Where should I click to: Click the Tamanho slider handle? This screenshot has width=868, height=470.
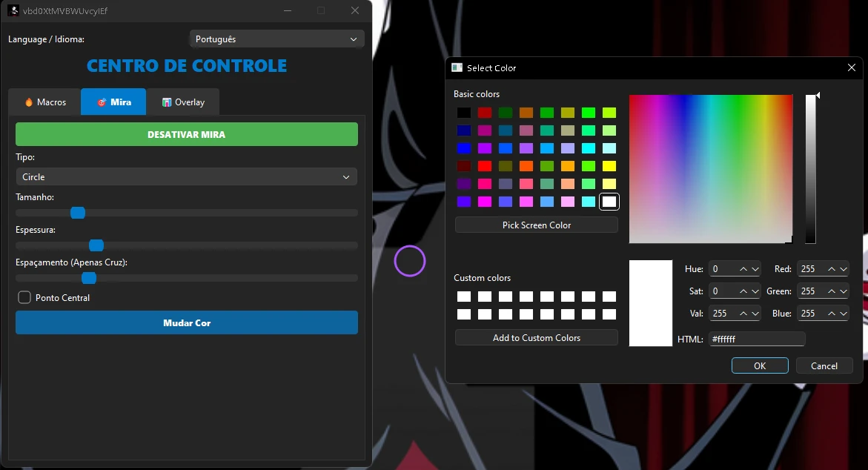[x=78, y=213]
